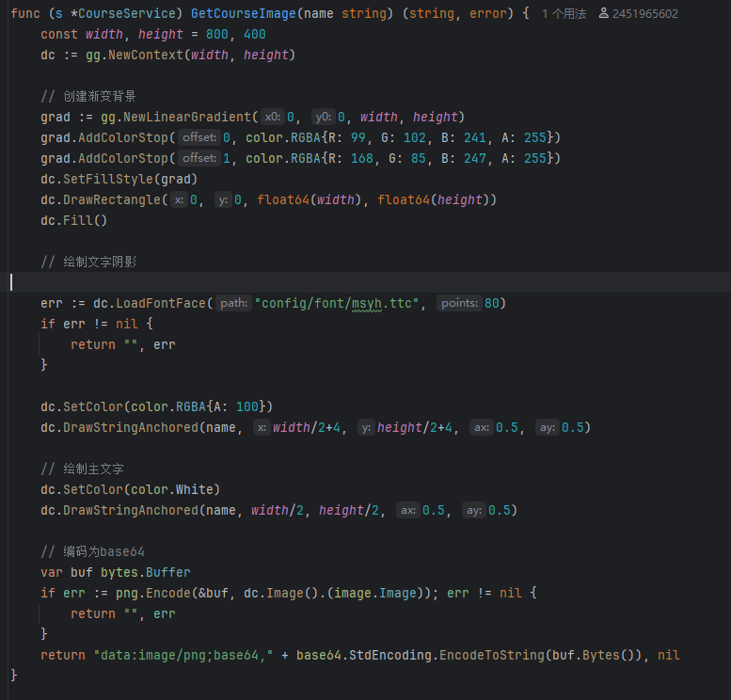Click the bytes.Buffer type declaration
Screen dimensions: 731x700
coord(146,572)
